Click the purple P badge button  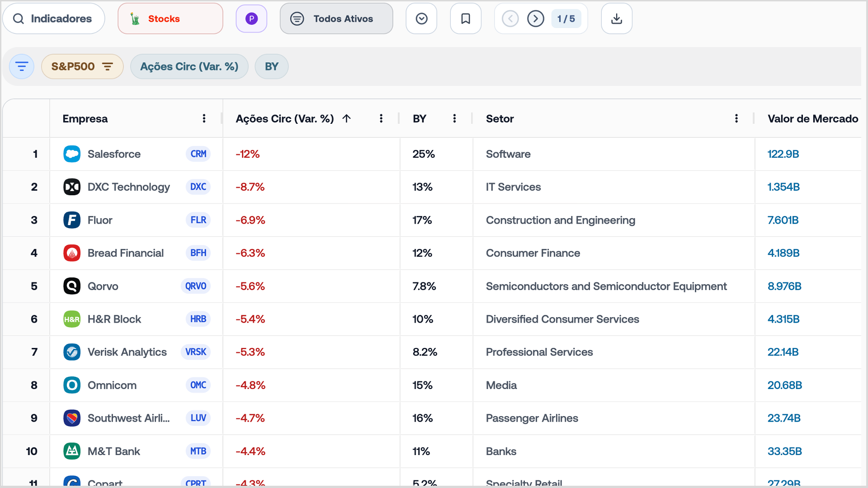[251, 19]
